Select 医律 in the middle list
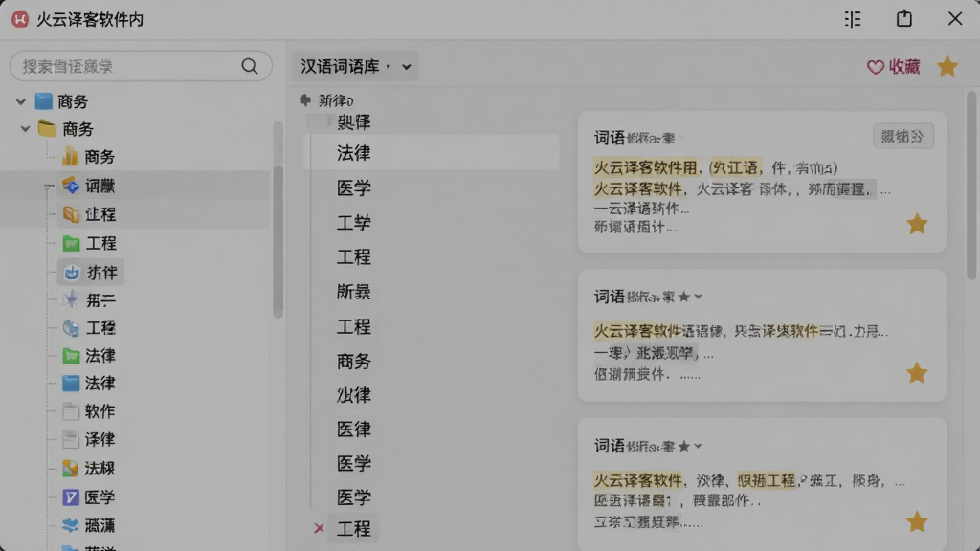 coord(354,430)
